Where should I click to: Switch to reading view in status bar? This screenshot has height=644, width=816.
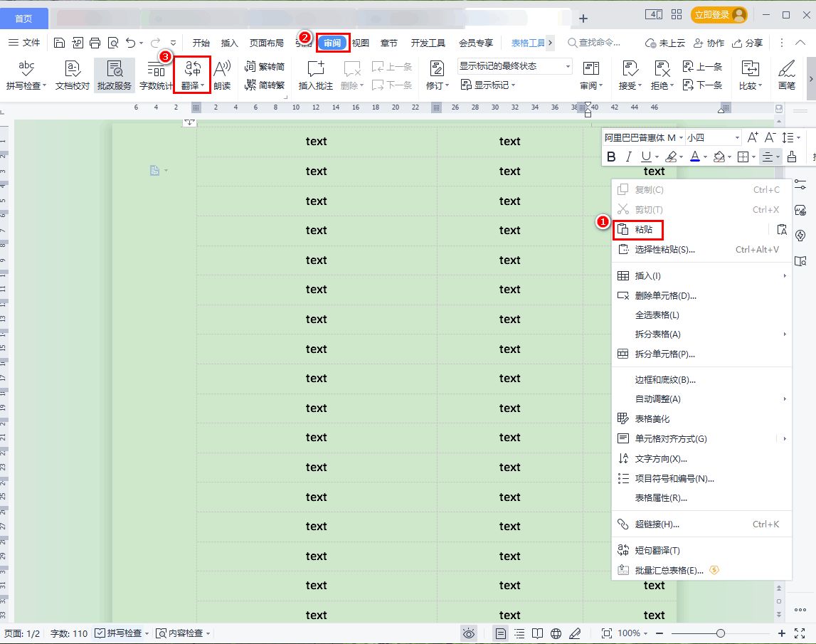click(538, 633)
